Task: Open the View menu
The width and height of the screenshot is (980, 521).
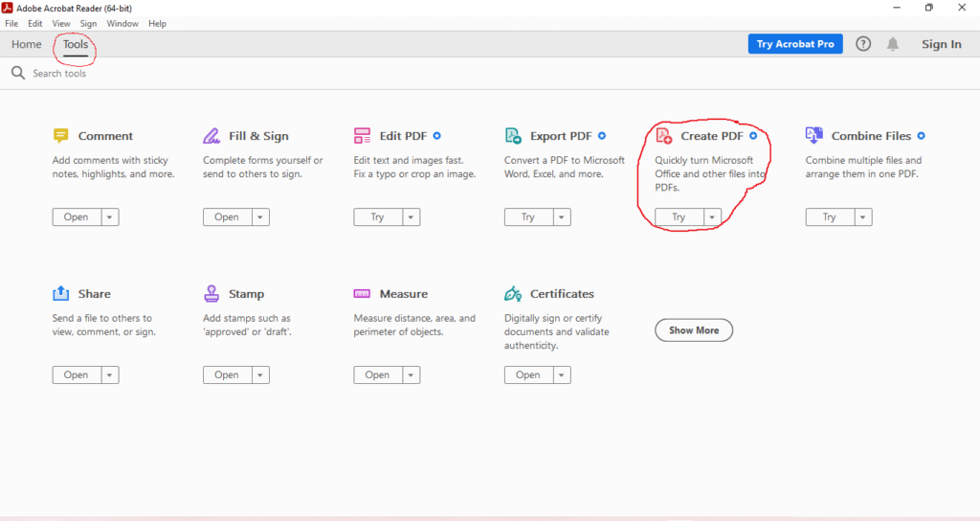Action: (x=61, y=24)
